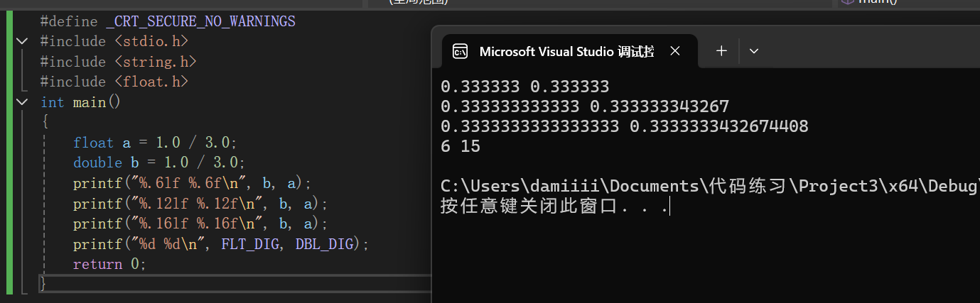Screen dimensions: 980x303
Task: Open the terminal profiles dropdown arrow
Action: click(x=755, y=51)
